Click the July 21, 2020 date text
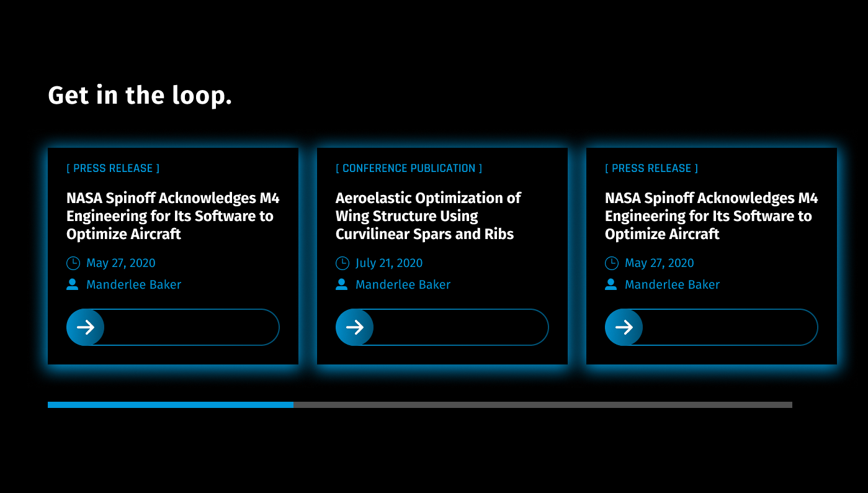Image resolution: width=868 pixels, height=493 pixels. 389,263
